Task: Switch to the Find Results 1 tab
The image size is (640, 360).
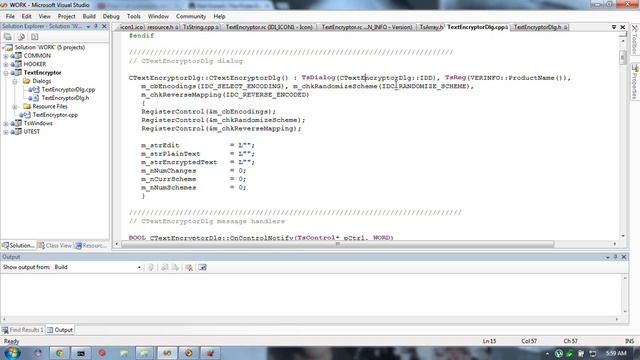Action: [x=23, y=330]
